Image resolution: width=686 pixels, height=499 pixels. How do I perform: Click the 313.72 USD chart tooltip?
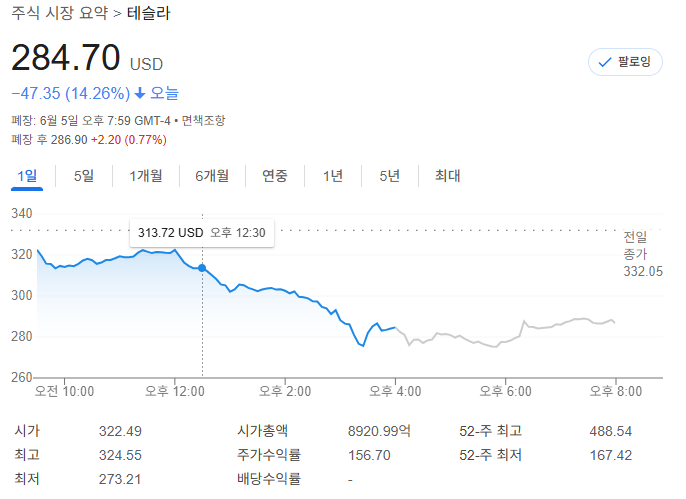[202, 233]
